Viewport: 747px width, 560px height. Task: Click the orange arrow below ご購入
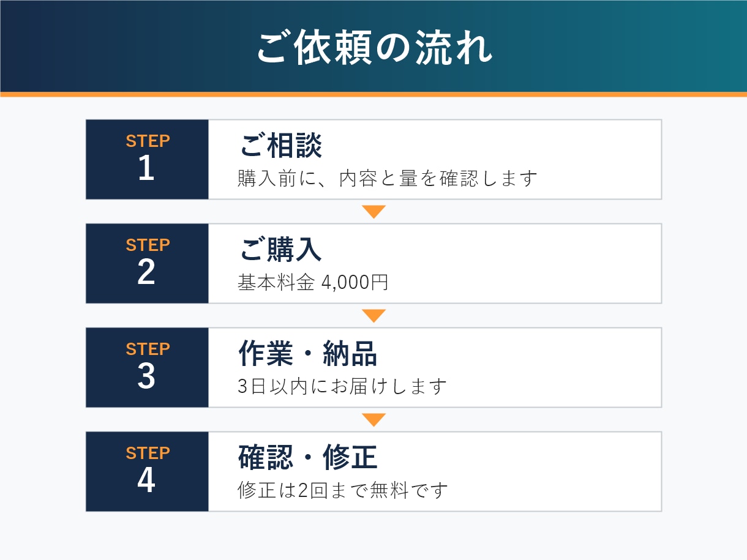(374, 316)
